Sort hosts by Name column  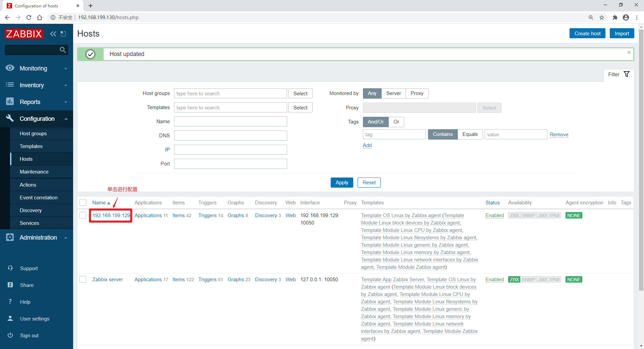tap(101, 202)
